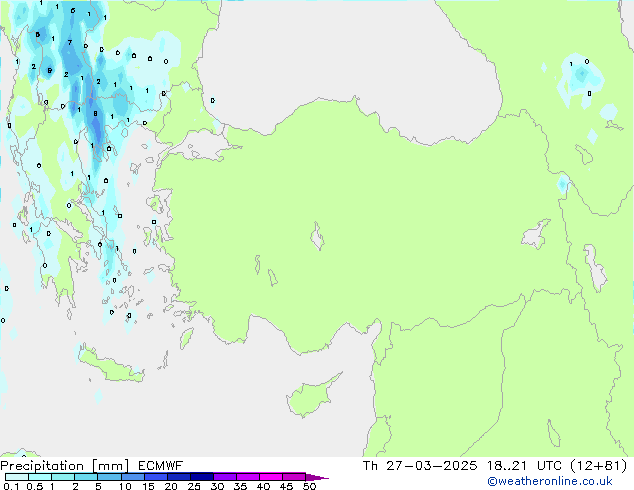Open the weatheronline.co.uk link
Screen dimensions: 634x490
(550, 481)
